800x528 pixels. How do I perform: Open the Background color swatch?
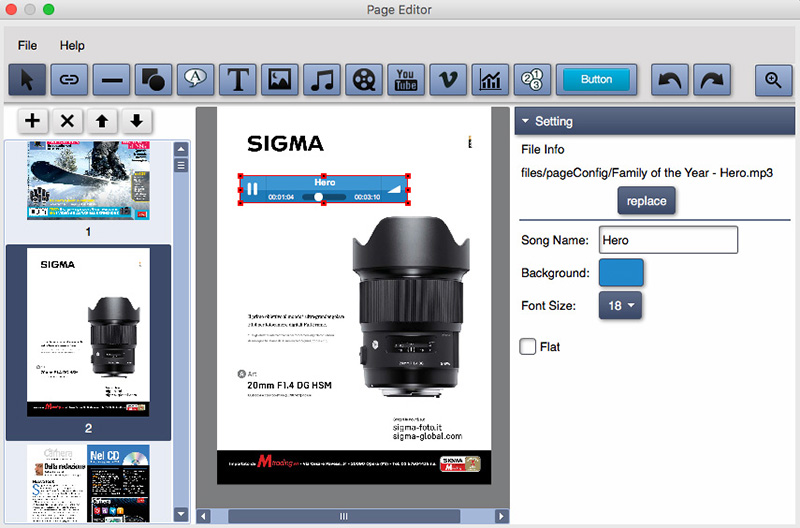click(621, 272)
